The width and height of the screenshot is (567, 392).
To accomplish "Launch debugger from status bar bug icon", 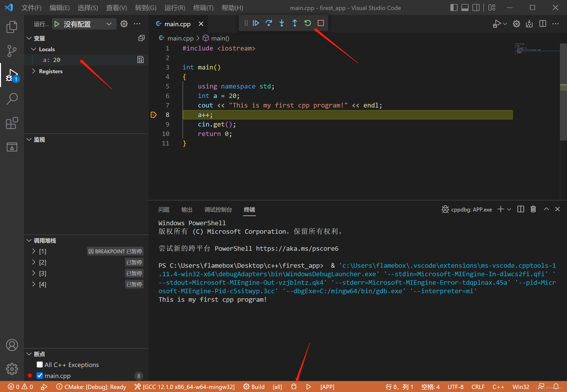I will point(294,387).
